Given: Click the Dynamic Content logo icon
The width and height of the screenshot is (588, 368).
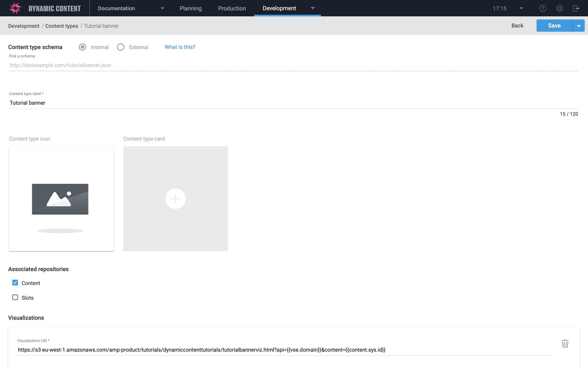Looking at the screenshot, I should (15, 8).
